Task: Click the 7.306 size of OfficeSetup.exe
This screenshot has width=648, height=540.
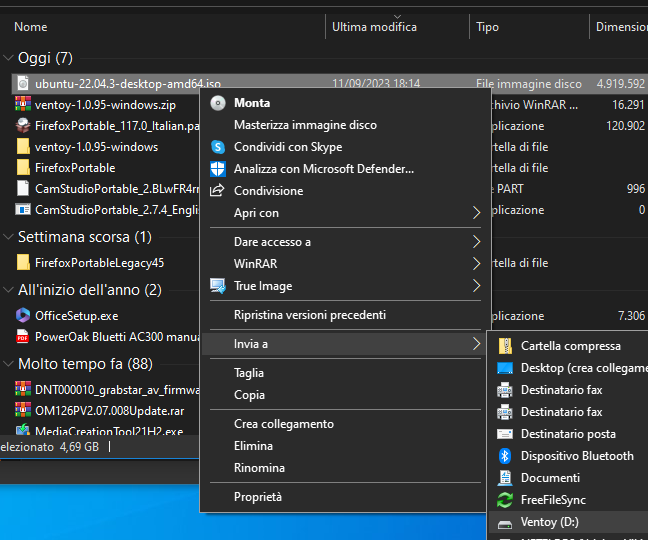Action: point(631,316)
